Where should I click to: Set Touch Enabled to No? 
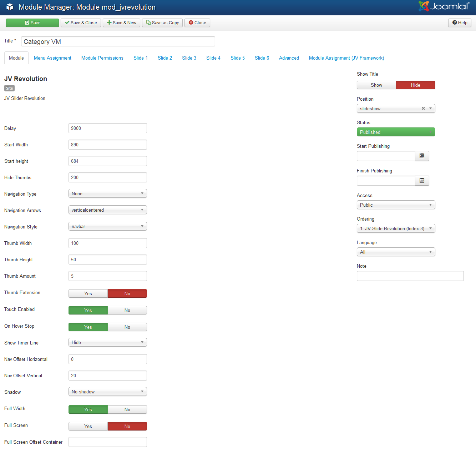coord(127,310)
